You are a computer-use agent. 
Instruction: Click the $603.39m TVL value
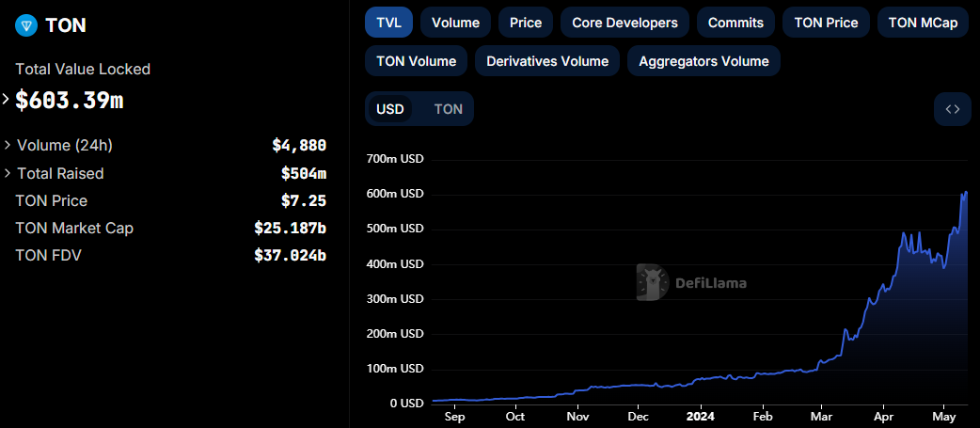(x=70, y=100)
